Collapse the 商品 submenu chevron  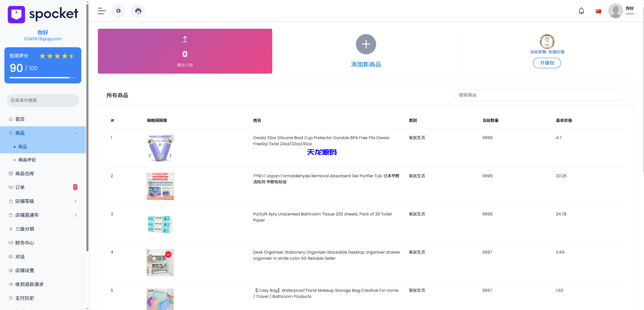[76, 133]
